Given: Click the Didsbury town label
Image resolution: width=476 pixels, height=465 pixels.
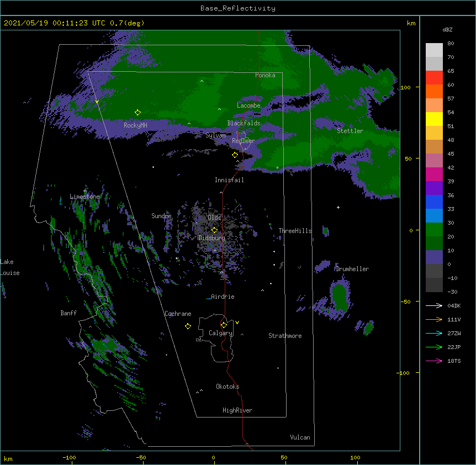Looking at the screenshot, I should click(212, 238).
